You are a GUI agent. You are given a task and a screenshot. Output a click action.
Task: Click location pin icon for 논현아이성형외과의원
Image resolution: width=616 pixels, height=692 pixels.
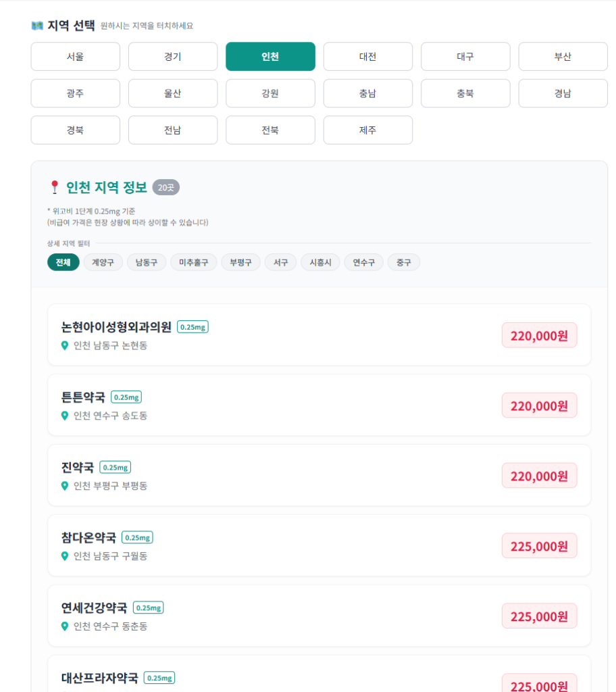pos(65,345)
